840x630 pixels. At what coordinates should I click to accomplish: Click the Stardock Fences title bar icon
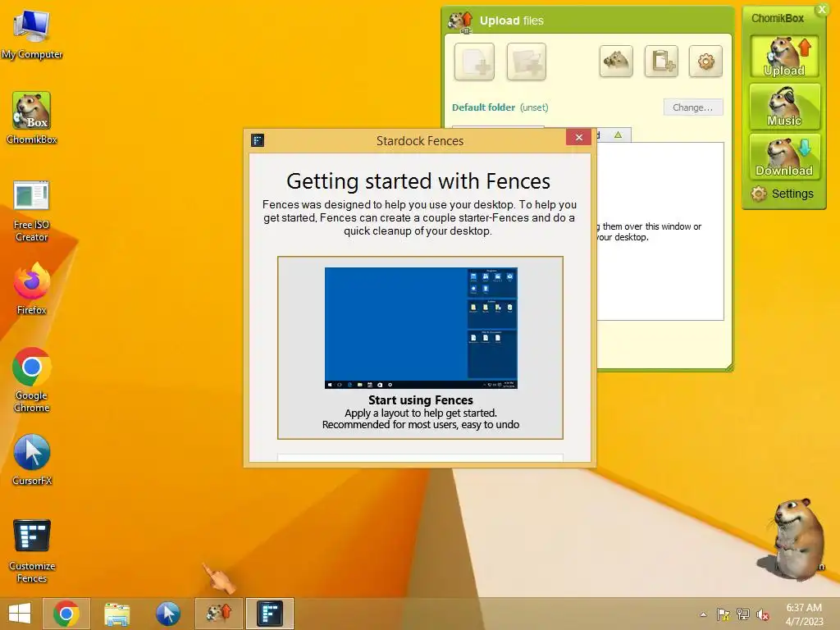258,140
